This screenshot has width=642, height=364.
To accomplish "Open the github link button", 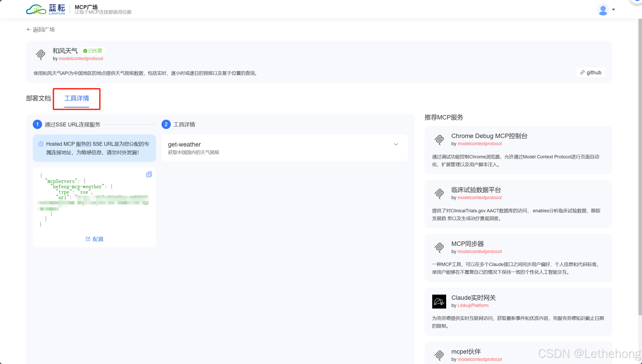I will pyautogui.click(x=591, y=72).
